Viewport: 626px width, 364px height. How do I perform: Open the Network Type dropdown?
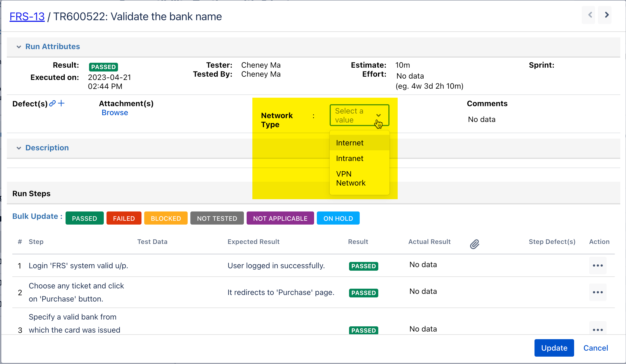pos(359,115)
